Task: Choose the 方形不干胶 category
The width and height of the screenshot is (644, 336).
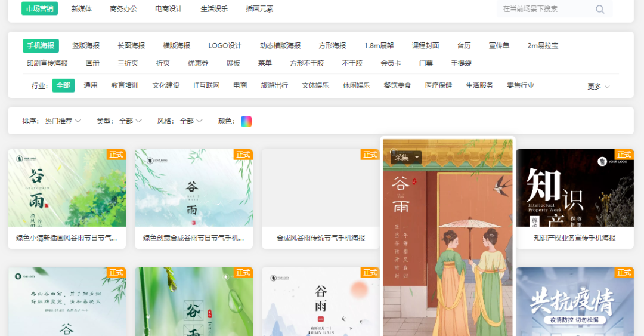Action: tap(307, 63)
